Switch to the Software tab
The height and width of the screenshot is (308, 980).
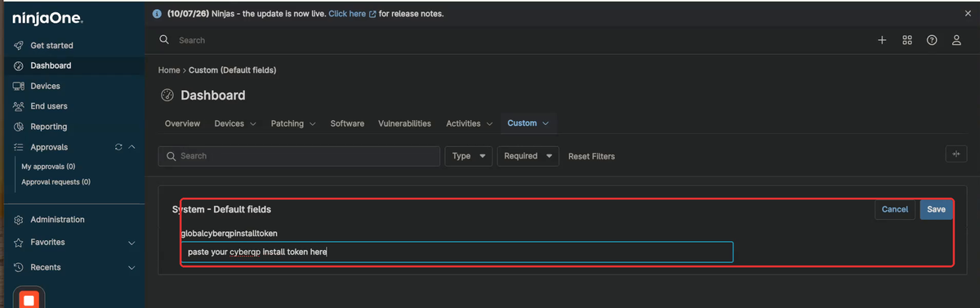tap(347, 123)
